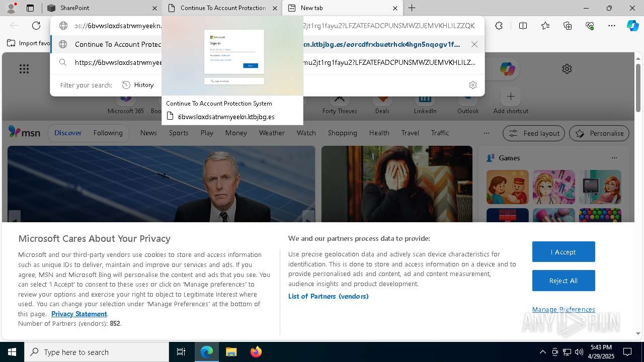Filter suggestions by History
The image size is (644, 362).
point(138,85)
